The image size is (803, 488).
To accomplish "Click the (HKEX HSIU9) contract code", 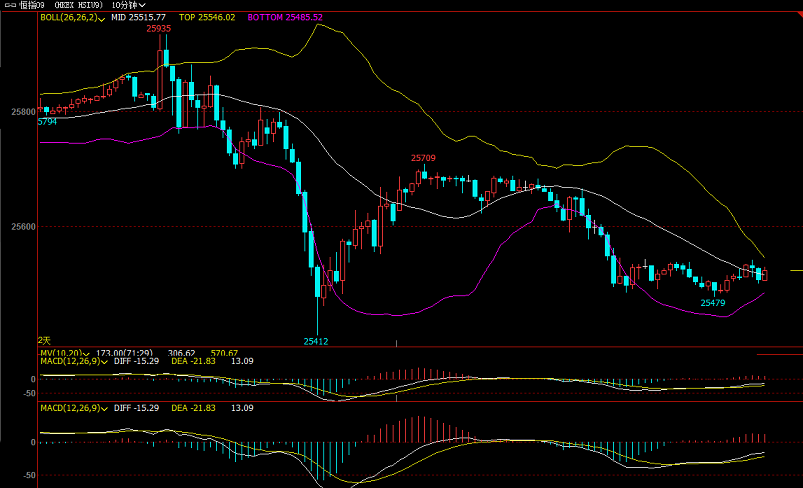I will 78,5.
